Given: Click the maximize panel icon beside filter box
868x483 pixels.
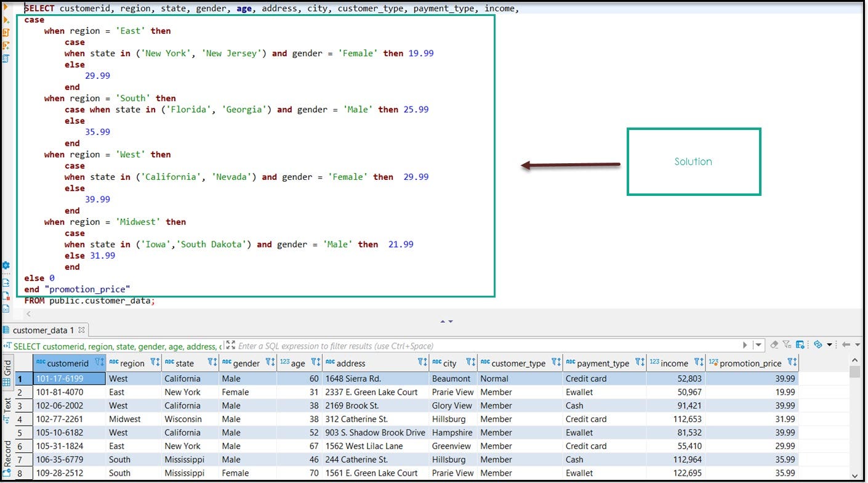Looking at the screenshot, I should coord(230,346).
